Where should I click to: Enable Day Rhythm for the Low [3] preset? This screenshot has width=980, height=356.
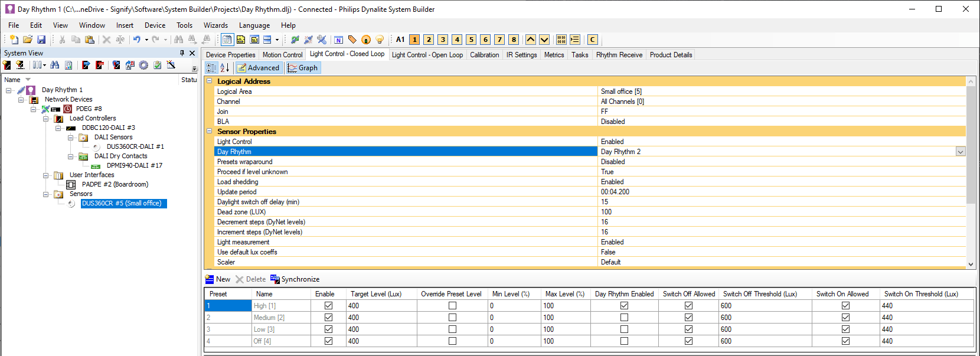coord(624,329)
